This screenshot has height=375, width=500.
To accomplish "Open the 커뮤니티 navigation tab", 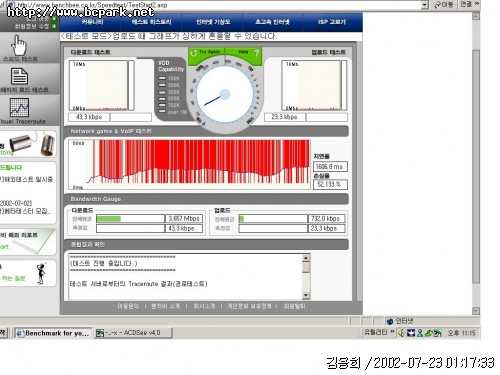I will tap(92, 22).
